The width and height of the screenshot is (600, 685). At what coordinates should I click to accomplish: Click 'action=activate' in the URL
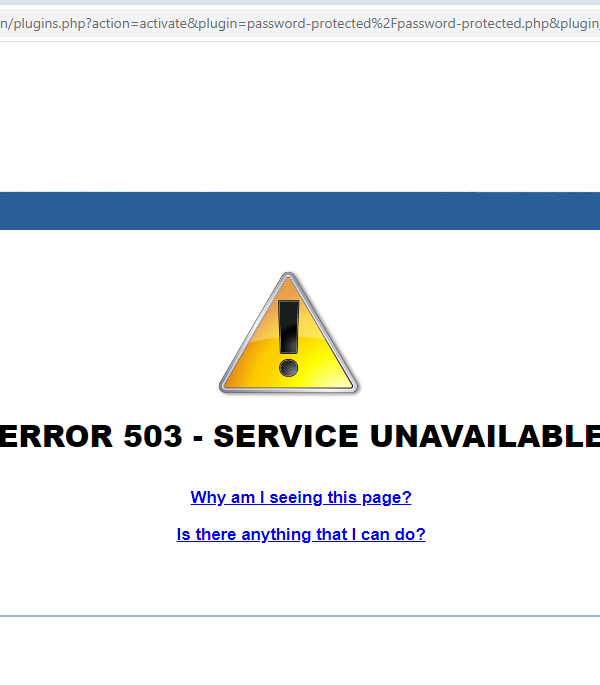pos(139,23)
